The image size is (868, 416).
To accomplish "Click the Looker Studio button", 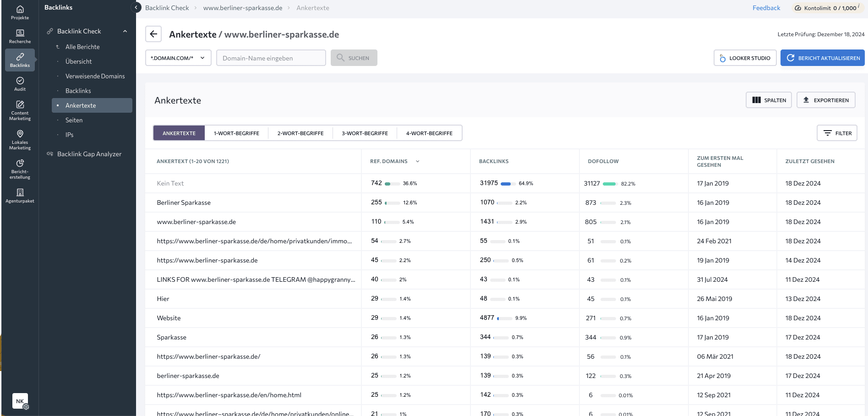I will [745, 58].
